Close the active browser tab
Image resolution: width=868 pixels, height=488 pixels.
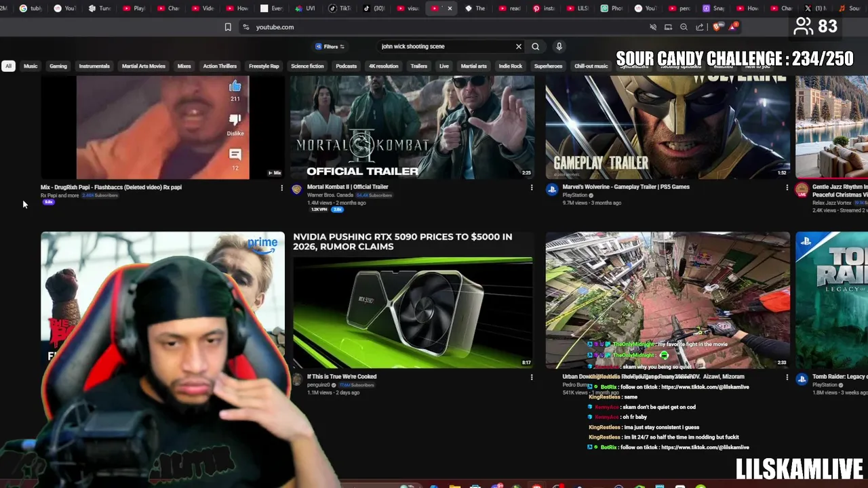(450, 8)
